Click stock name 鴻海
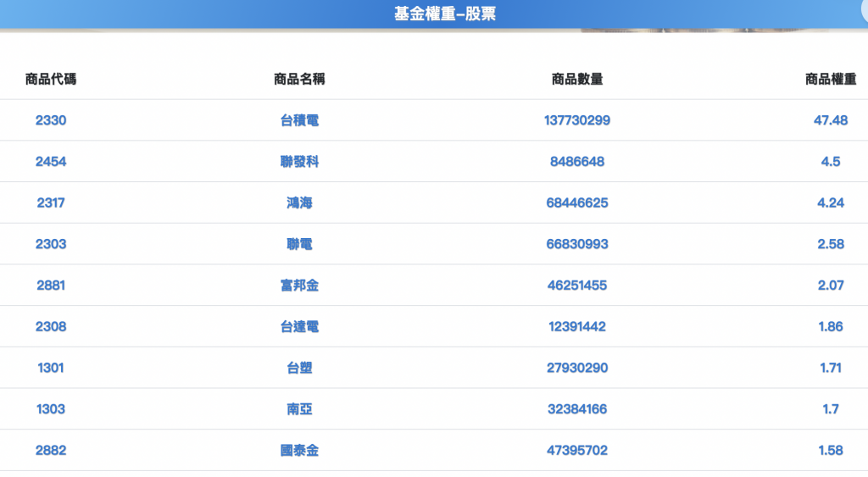Image resolution: width=868 pixels, height=477 pixels. [x=299, y=202]
